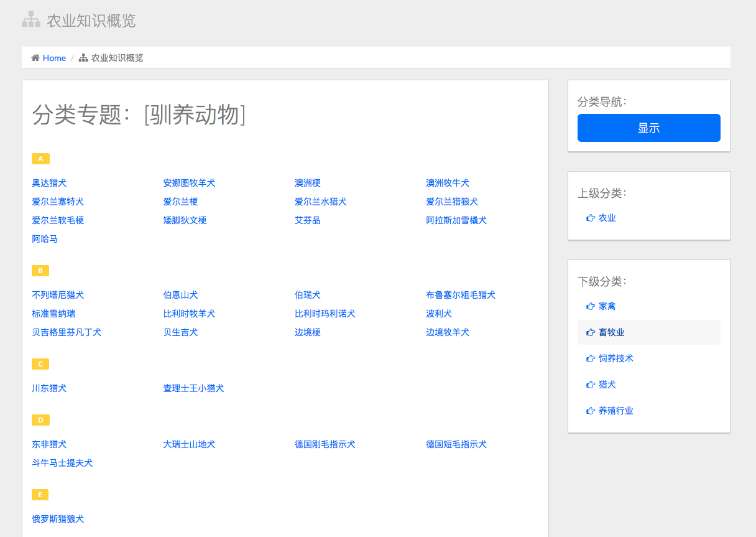Open the 查理士王小猎犬 link
This screenshot has height=537, width=756.
[193, 388]
